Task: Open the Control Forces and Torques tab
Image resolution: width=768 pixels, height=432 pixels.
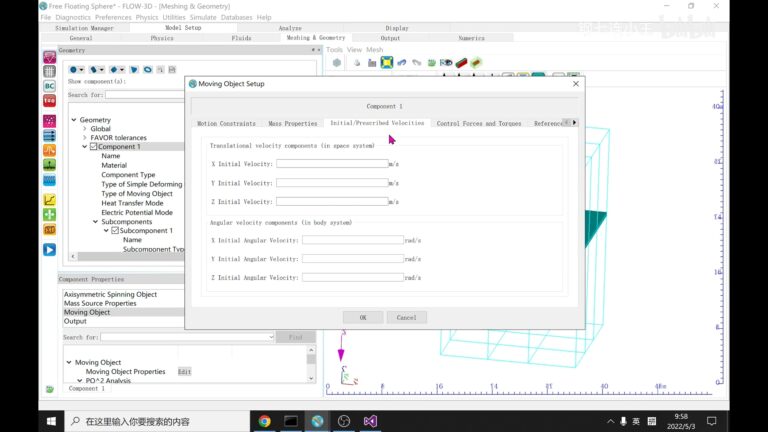Action: pyautogui.click(x=479, y=123)
